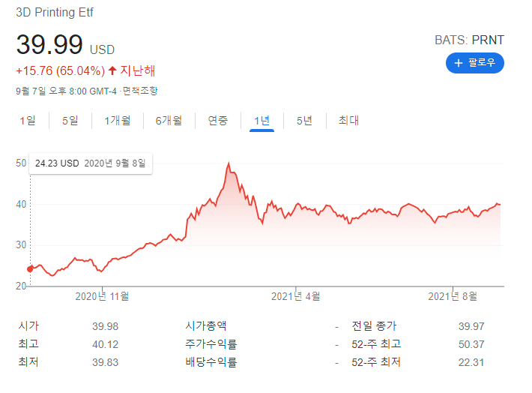Select the 1년 tab
Viewport: 532px width, 393px height.
coord(262,121)
